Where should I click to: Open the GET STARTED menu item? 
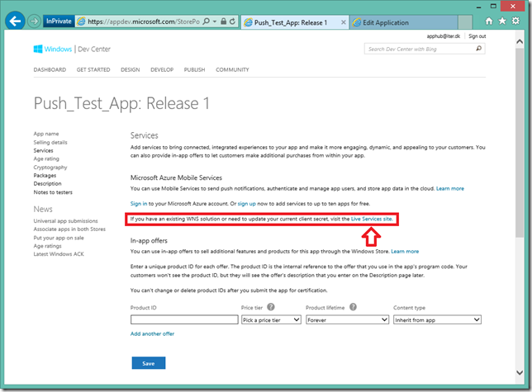pos(93,70)
